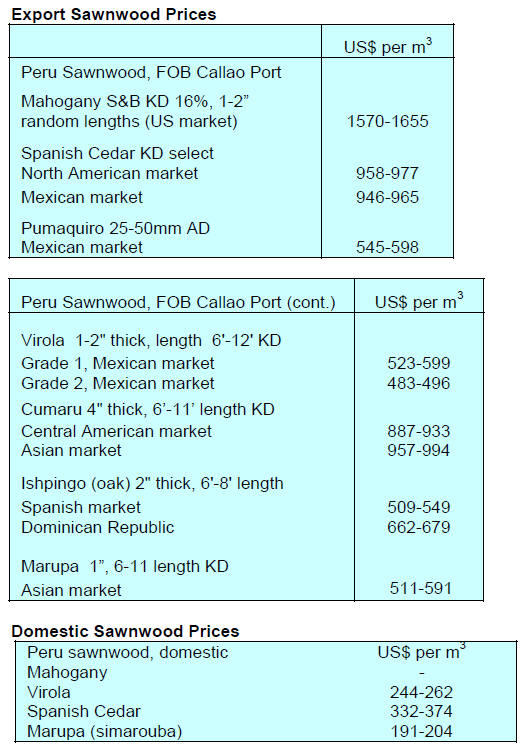Image resolution: width=527 pixels, height=753 pixels.
Task: Select Peru Sawnwood, FOB Callao Port text
Action: 151,73
